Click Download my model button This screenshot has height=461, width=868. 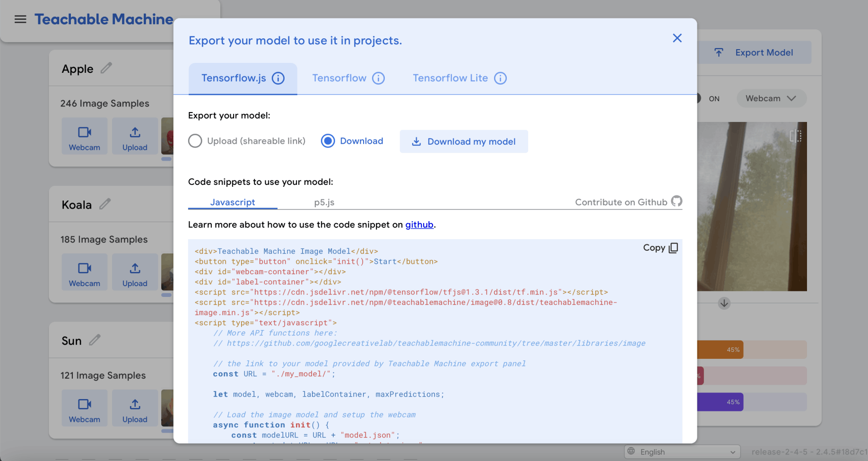464,141
